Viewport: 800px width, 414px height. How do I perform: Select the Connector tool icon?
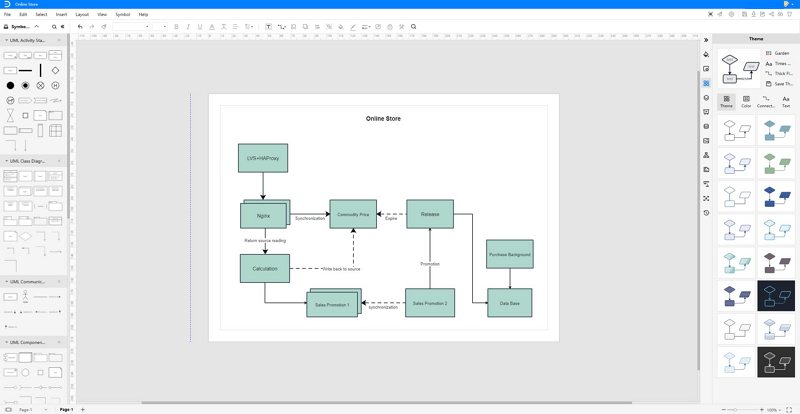coord(281,27)
